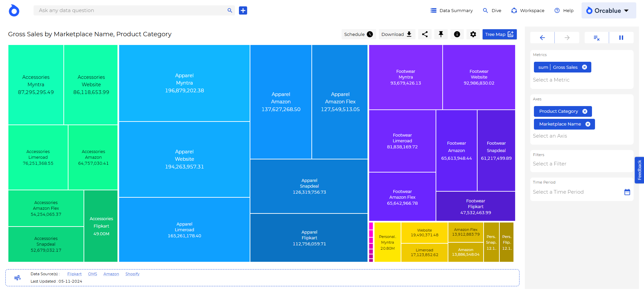
Task: Select the Personal Myntra yellow tile
Action: [x=388, y=242]
